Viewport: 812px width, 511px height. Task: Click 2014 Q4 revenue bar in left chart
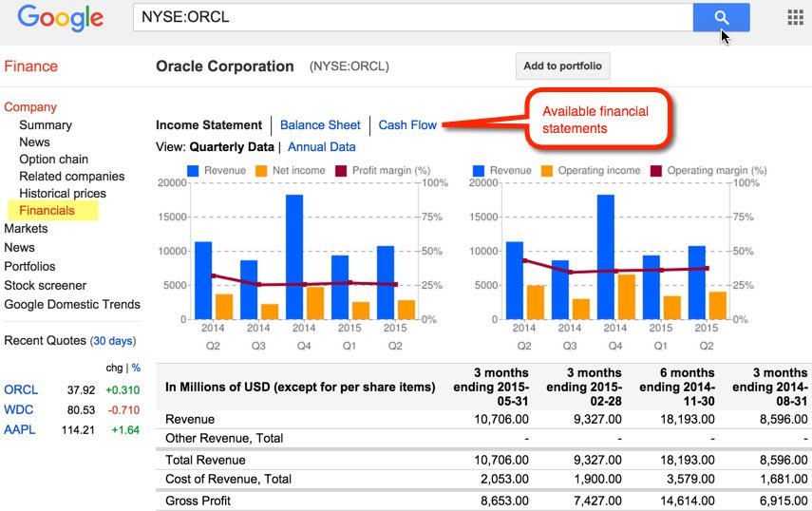tap(294, 257)
